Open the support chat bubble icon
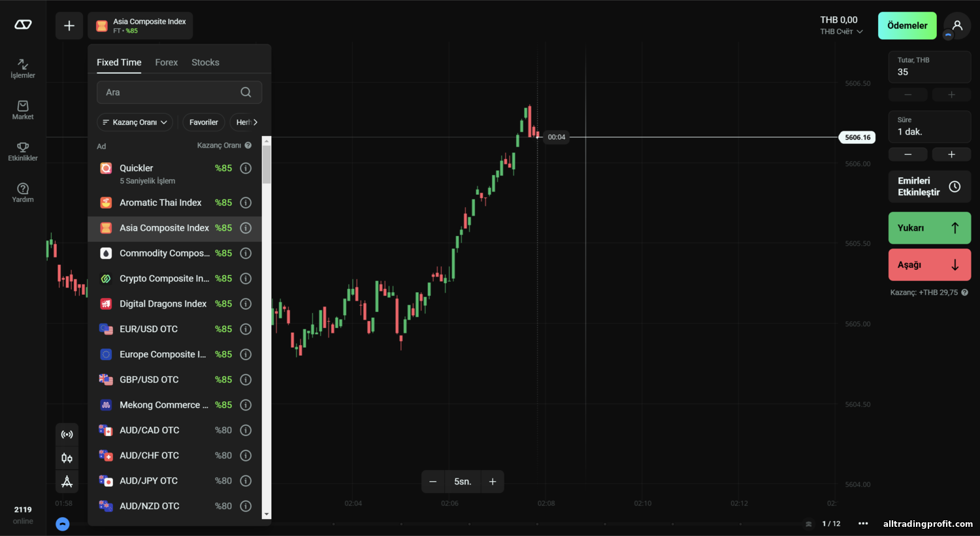Image resolution: width=980 pixels, height=536 pixels. (x=63, y=524)
